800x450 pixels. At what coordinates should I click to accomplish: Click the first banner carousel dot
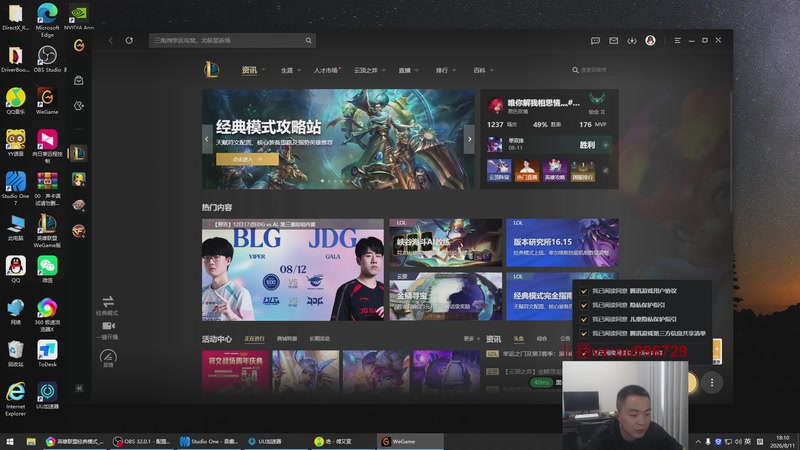click(322, 181)
